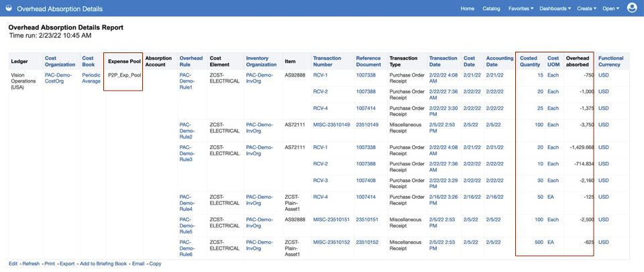Go to Home in top navigation
The image size is (644, 272).
[468, 9]
